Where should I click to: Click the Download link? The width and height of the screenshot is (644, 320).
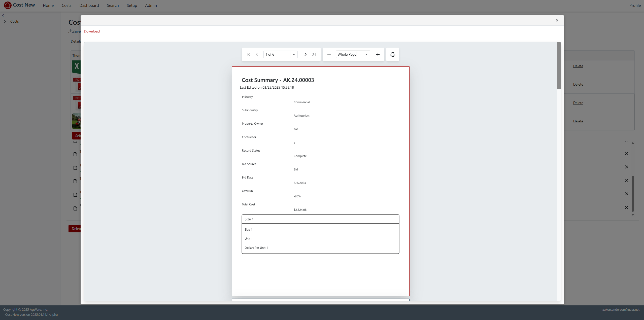(x=92, y=31)
